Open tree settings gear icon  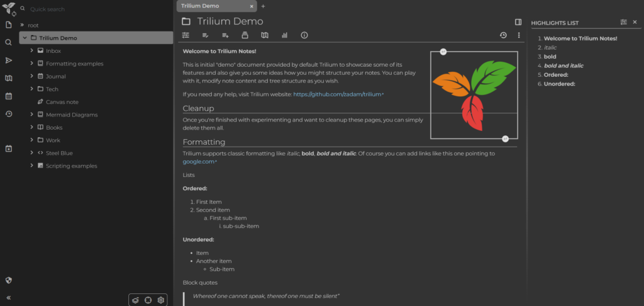click(x=161, y=300)
